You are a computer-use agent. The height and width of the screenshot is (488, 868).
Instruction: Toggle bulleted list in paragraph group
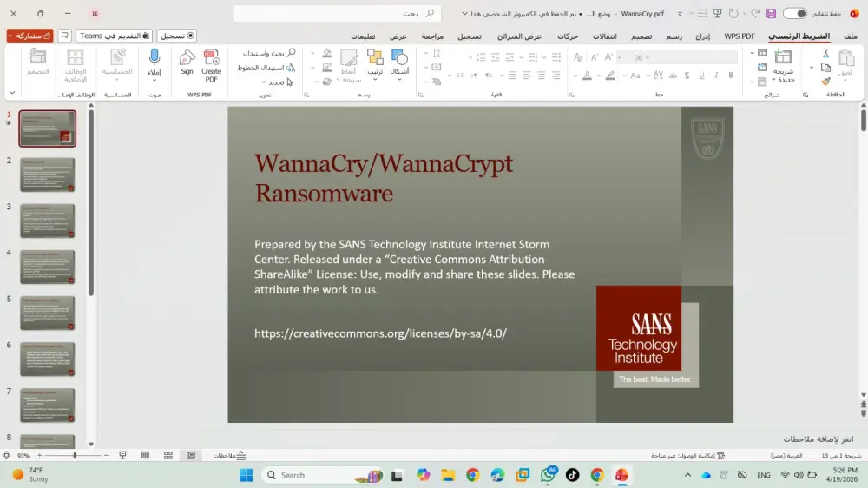click(x=556, y=57)
